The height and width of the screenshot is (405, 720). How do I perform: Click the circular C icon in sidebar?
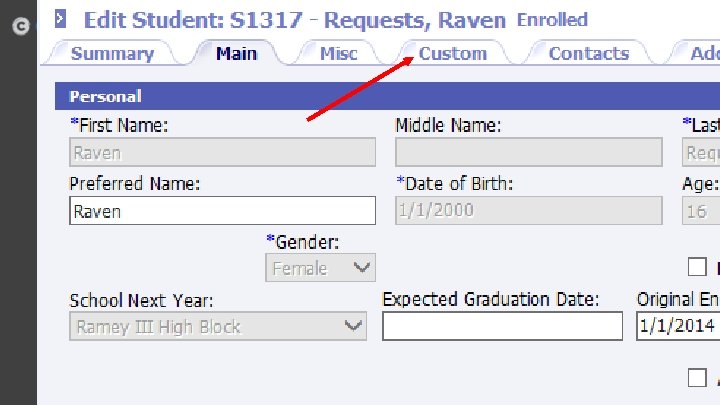click(21, 26)
